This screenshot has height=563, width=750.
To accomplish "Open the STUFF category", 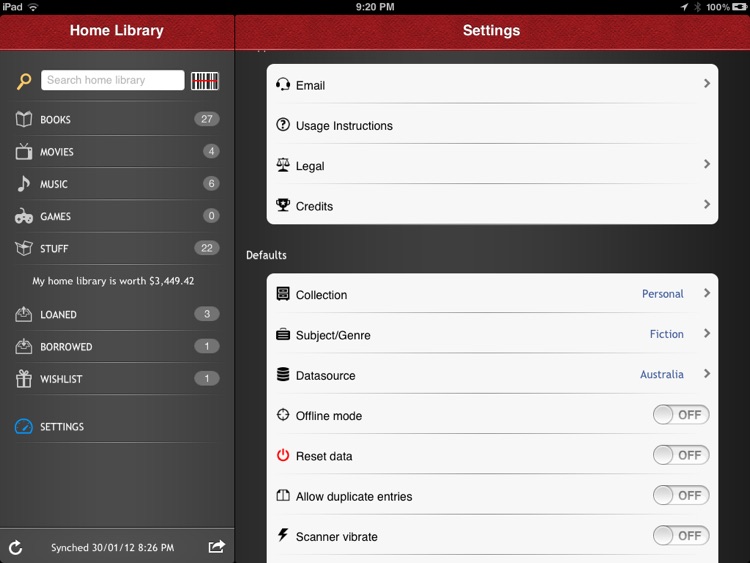I will 117,248.
